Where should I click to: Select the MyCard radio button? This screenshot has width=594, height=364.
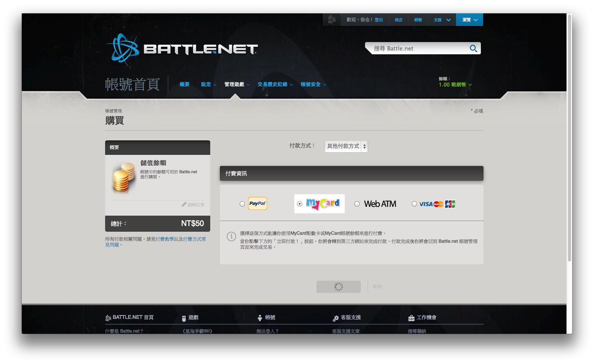(300, 204)
